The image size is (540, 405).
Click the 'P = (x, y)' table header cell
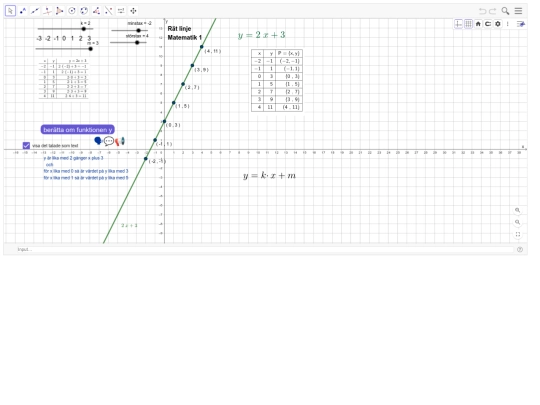(x=289, y=53)
